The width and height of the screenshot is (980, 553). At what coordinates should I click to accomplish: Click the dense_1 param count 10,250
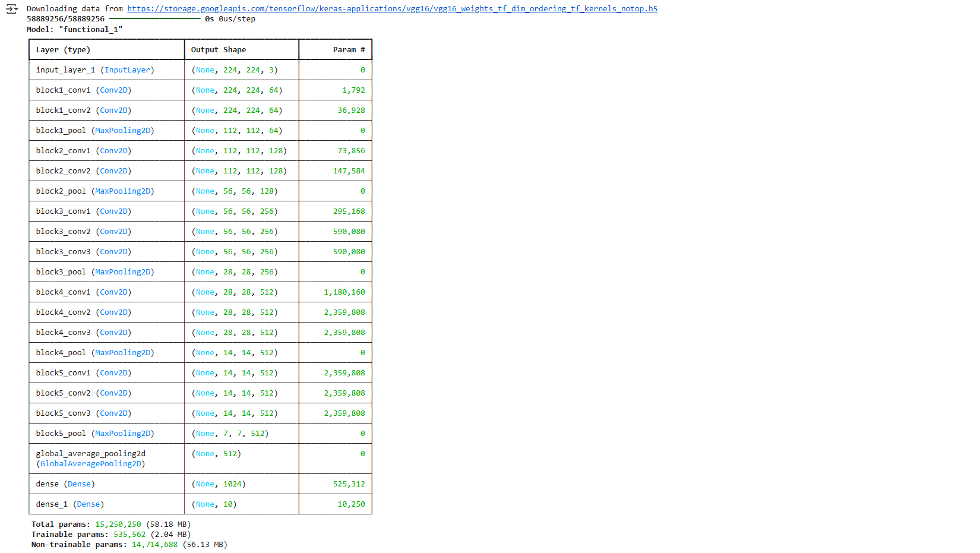coord(351,504)
